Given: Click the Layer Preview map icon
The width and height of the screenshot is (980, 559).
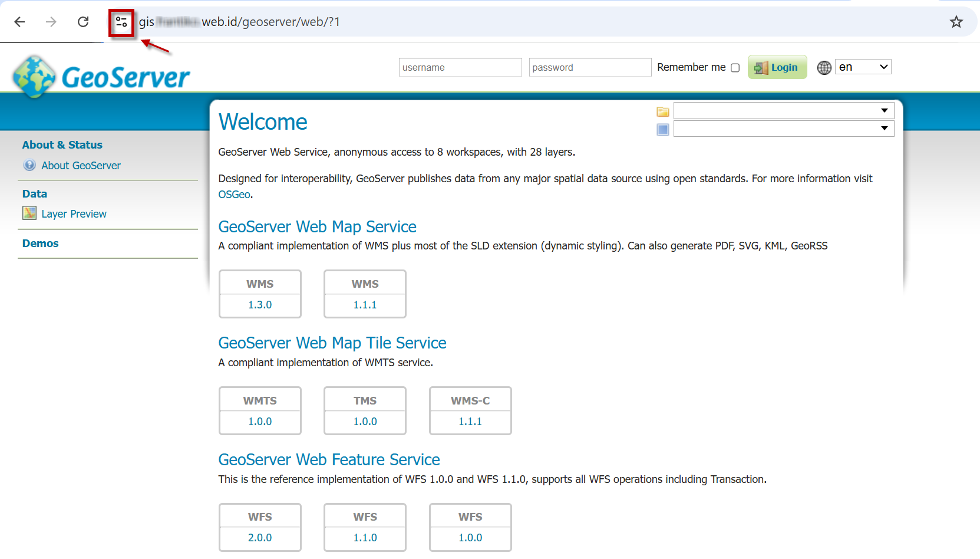Looking at the screenshot, I should [29, 213].
